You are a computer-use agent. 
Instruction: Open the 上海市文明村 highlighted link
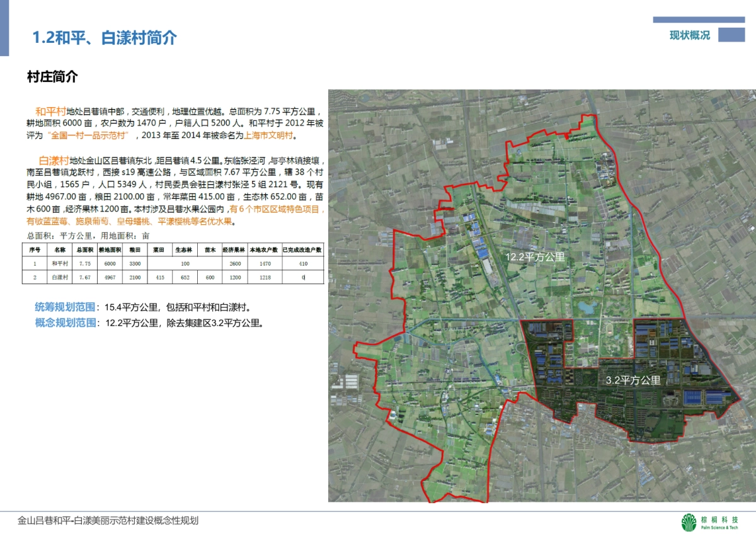(x=267, y=137)
